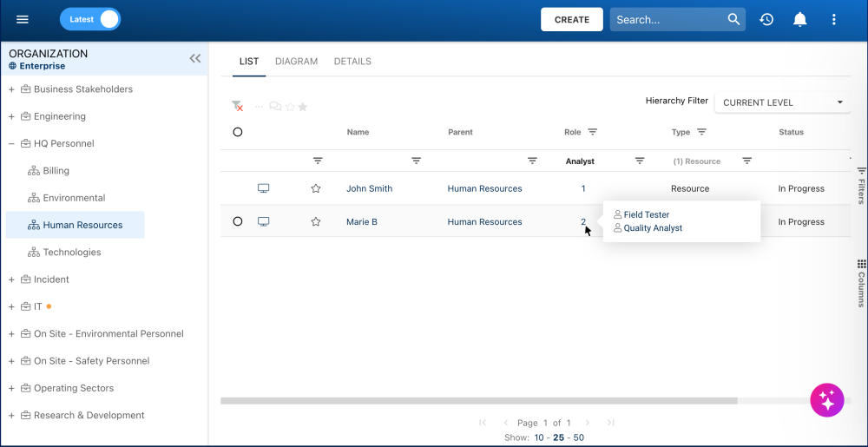
Task: Open the Engineering folder item
Action: 59,116
